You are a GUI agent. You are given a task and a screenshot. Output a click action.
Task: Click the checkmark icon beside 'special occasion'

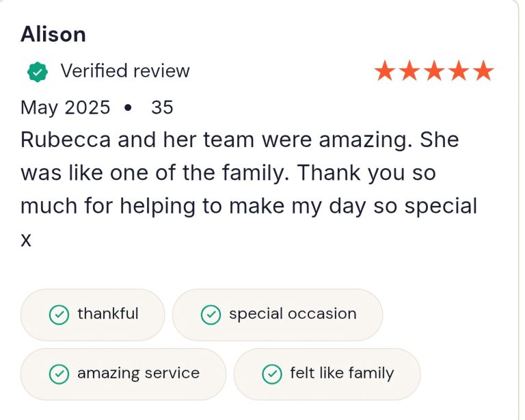[x=211, y=315]
